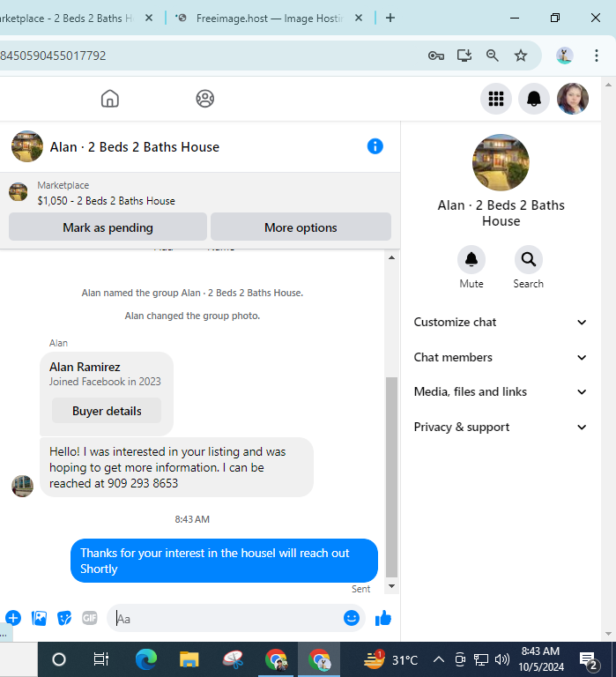Open Facebook notifications bell
The height and width of the screenshot is (677, 616).
pos(534,99)
